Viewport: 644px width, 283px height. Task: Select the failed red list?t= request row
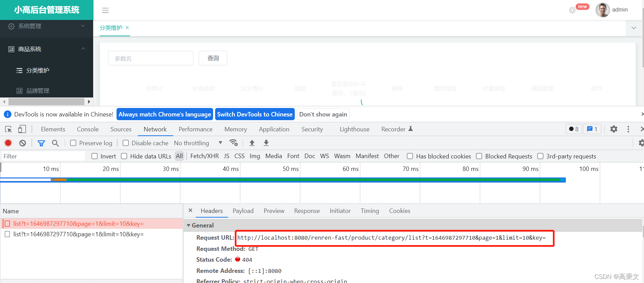[x=91, y=224]
